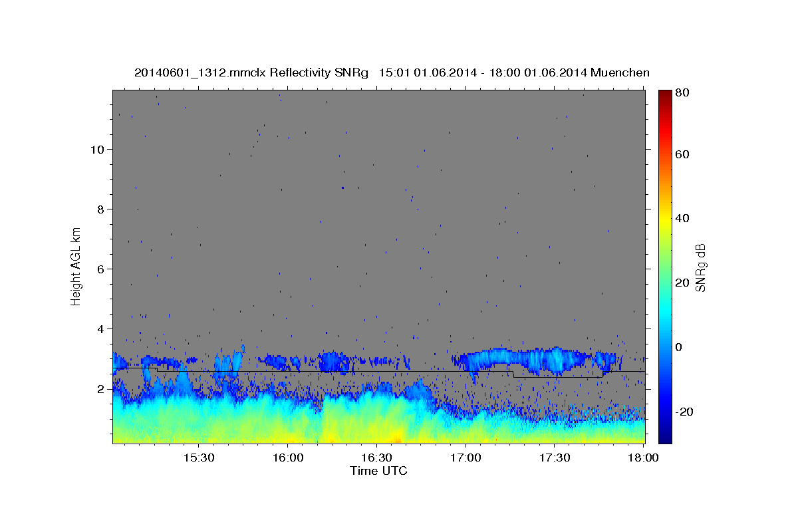Click the blue cloud patch near 16:15 at 3 km
The height and width of the screenshot is (532, 798).
coord(334,361)
